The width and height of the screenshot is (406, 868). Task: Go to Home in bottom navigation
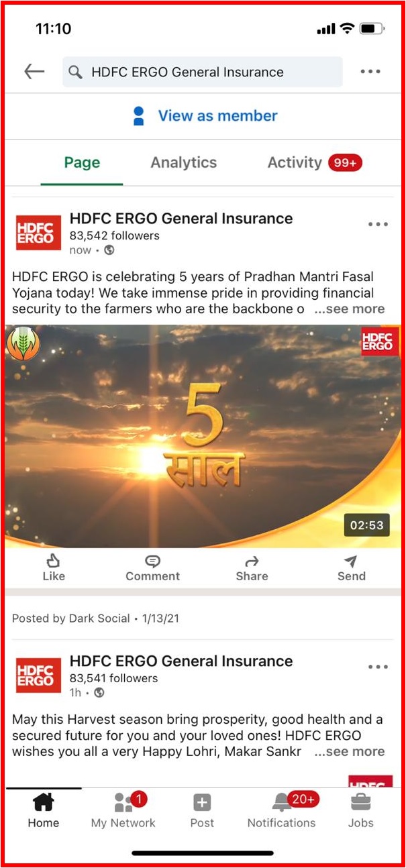point(44,810)
